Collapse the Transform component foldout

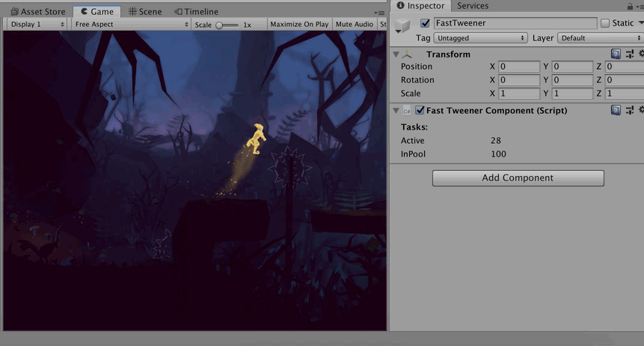(396, 55)
